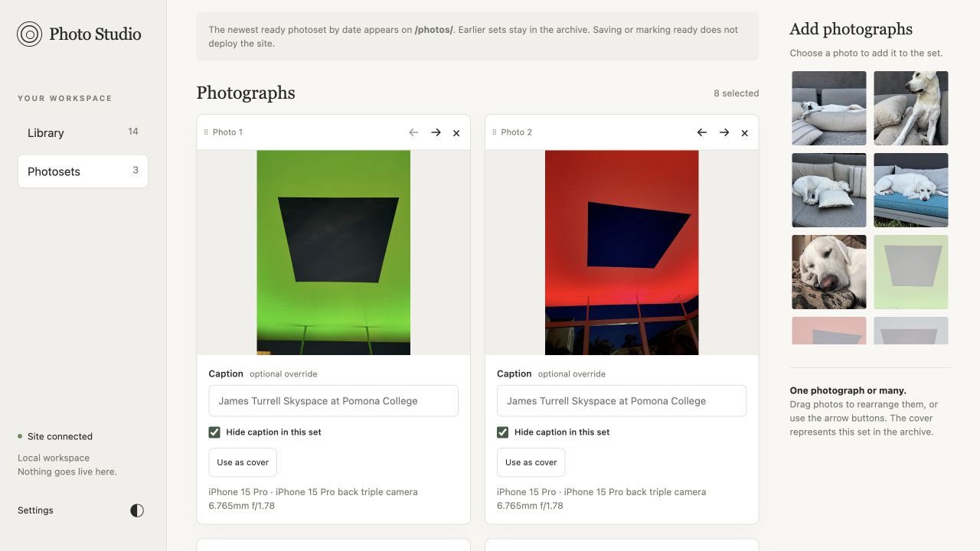This screenshot has height=551, width=980.
Task: Click the 'Local workspace' text
Action: point(54,458)
